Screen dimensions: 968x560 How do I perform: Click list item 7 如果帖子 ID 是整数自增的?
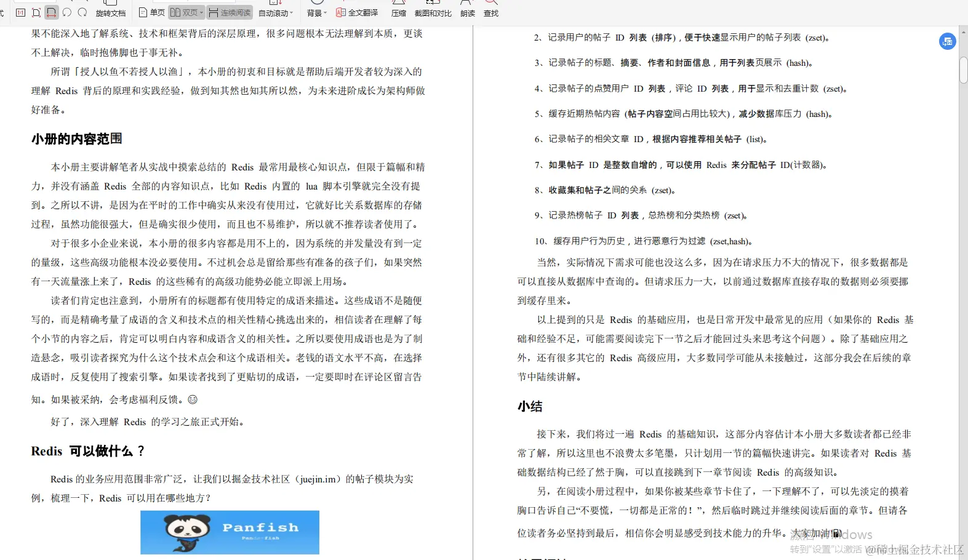681,165
